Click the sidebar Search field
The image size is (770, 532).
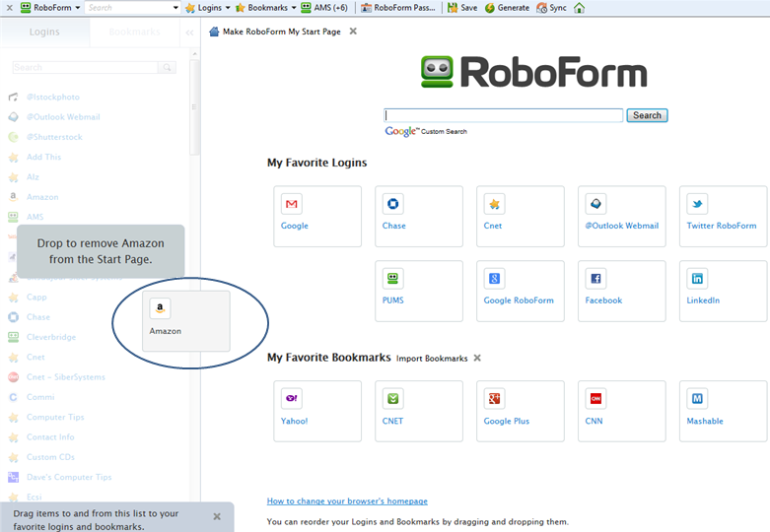coord(85,67)
